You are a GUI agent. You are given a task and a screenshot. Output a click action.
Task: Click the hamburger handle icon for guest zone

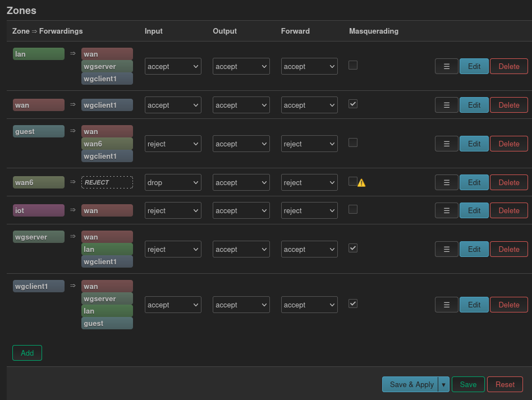[447, 144]
